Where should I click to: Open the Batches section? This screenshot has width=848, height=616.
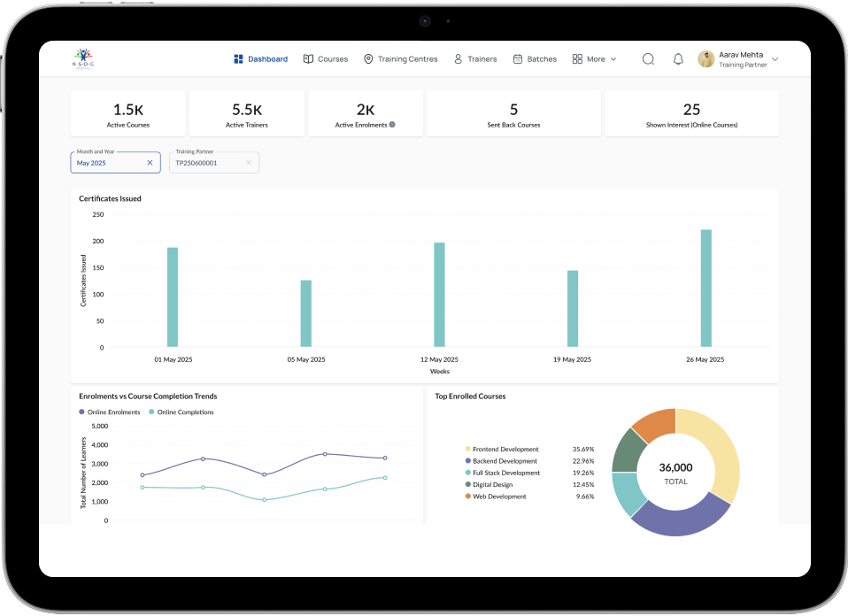[x=535, y=59]
